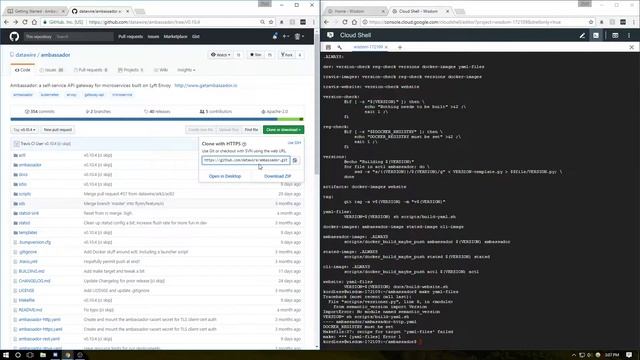View the 40 releases

pos(157,111)
